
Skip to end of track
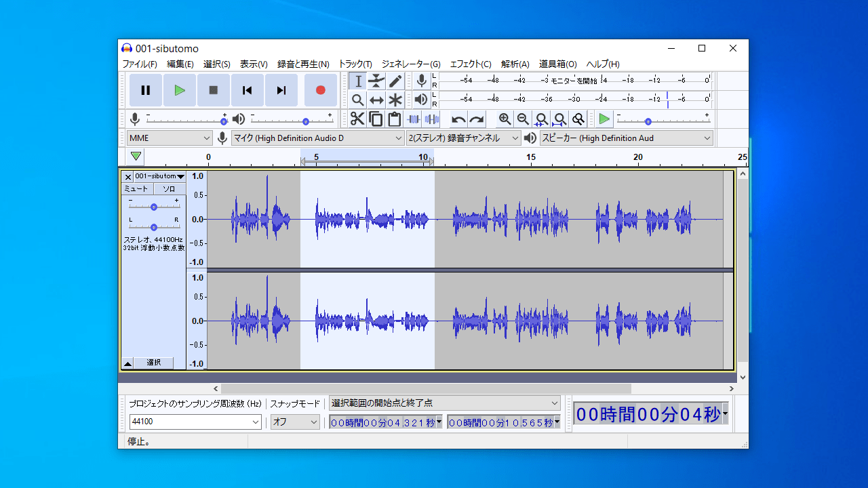point(281,90)
